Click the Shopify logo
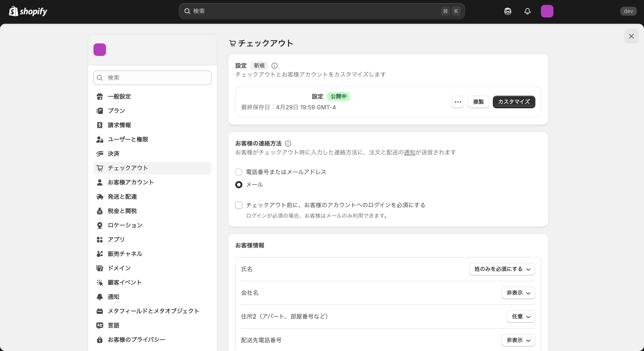This screenshot has width=644, height=351. coord(28,11)
